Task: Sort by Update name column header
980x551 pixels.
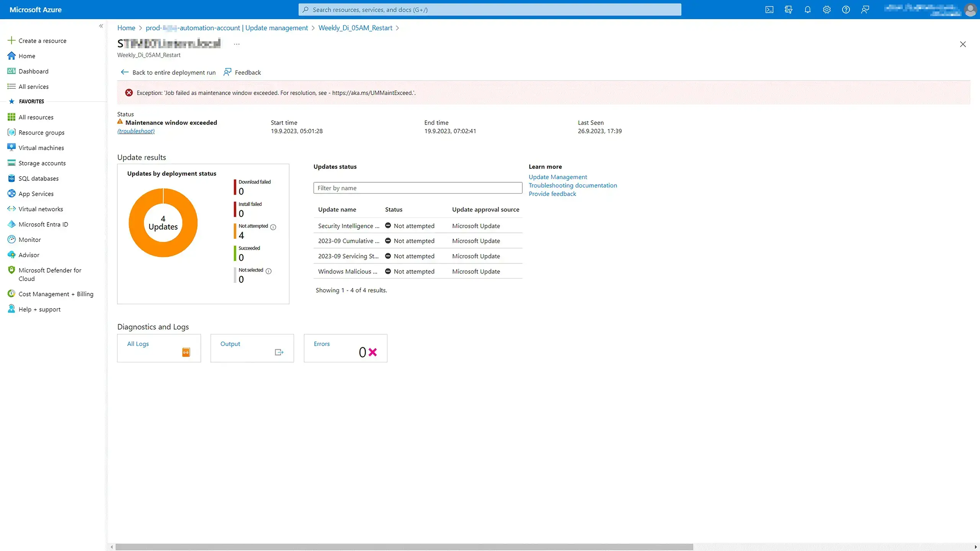Action: (337, 209)
